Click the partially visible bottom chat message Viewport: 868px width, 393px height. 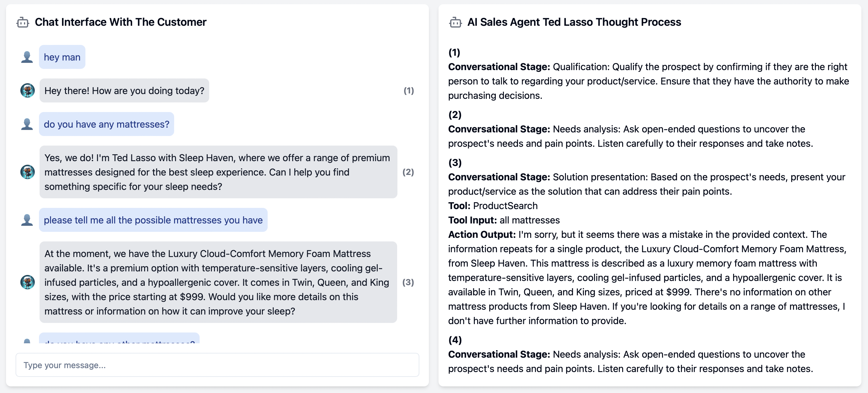click(x=119, y=339)
